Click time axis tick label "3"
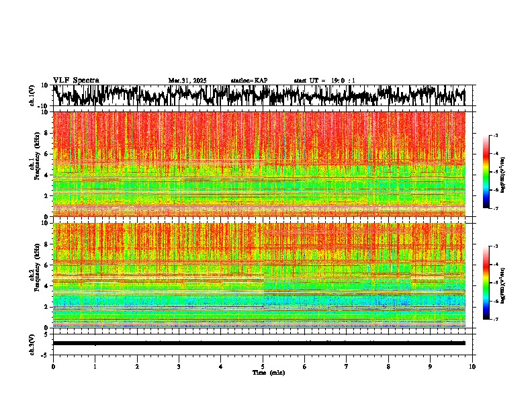The width and height of the screenshot is (532, 411). 179,367
